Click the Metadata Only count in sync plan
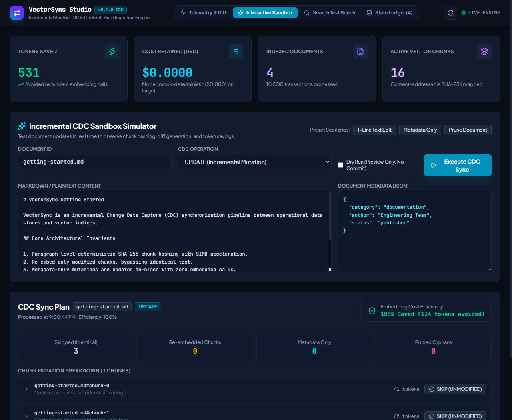512x420 pixels. (314, 351)
